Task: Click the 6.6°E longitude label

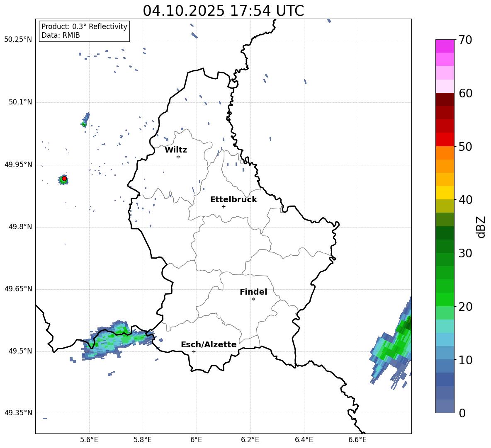Action: coord(357,440)
